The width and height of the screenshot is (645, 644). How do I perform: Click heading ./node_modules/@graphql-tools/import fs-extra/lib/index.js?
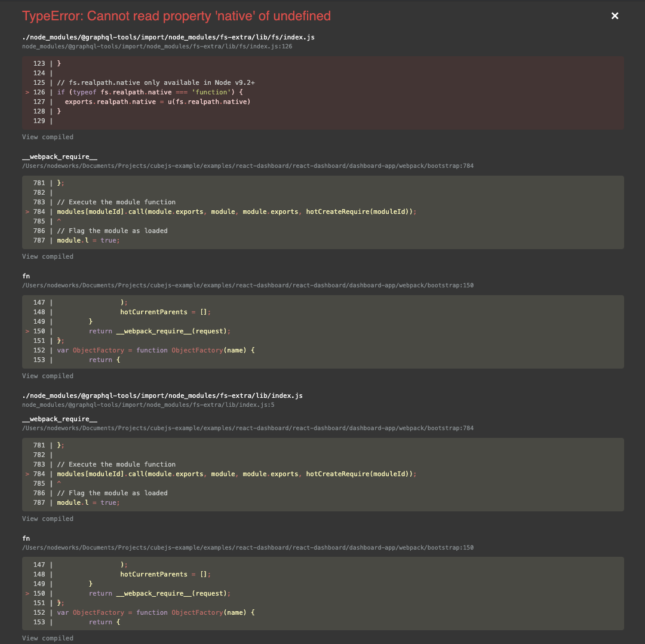[x=162, y=395]
